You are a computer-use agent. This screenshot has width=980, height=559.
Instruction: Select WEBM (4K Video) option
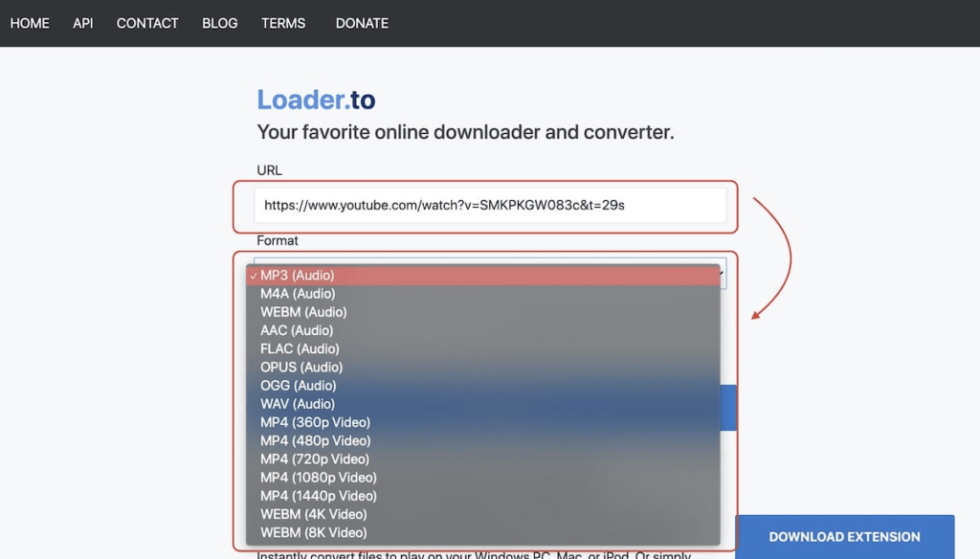(x=483, y=514)
